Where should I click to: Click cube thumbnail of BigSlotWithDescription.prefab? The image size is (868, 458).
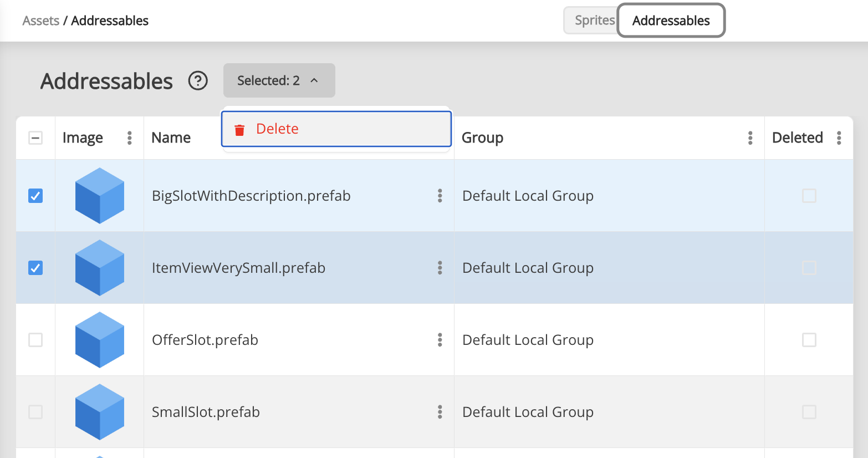(100, 196)
